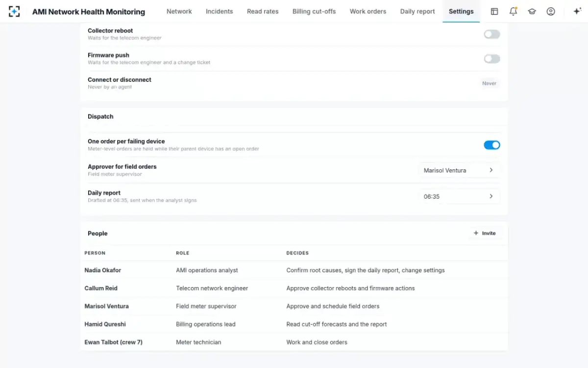
Task: Click the Never badge for Connect or disconnect
Action: [489, 83]
